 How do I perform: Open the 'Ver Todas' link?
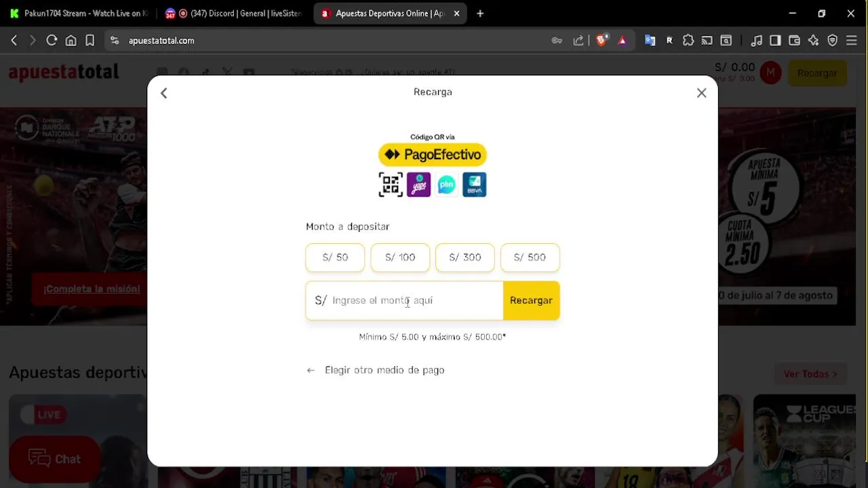click(810, 374)
